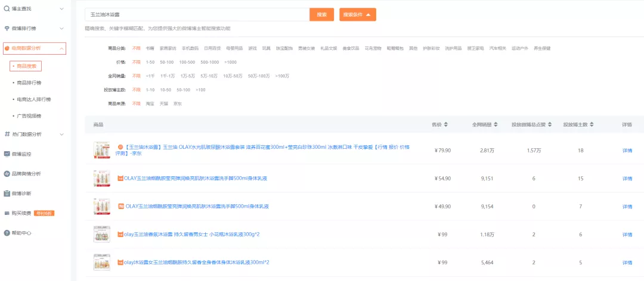
Task: Click the pulse icon beside 品牌舆情分析
Action: pos(7,174)
